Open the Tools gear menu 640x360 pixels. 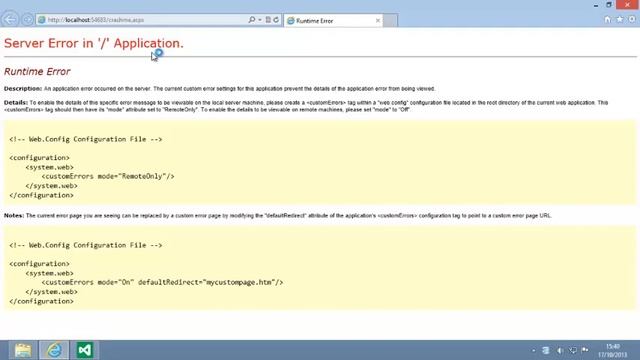[632, 20]
